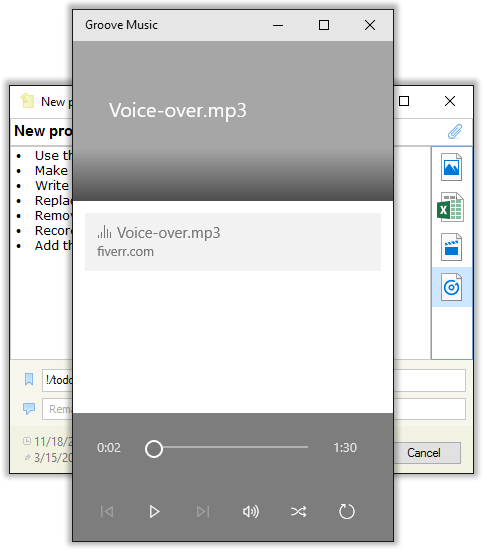Click the playback seek slider knob
The height and width of the screenshot is (551, 483).
coord(154,449)
